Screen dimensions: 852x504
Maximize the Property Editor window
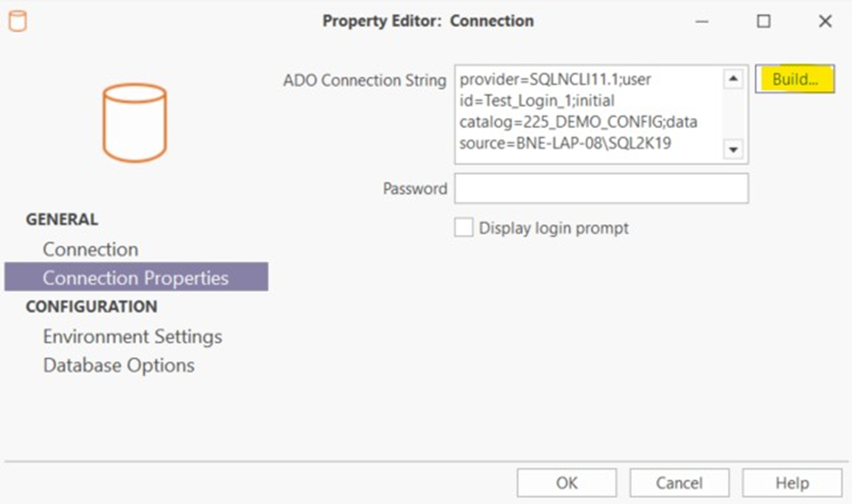[x=763, y=21]
